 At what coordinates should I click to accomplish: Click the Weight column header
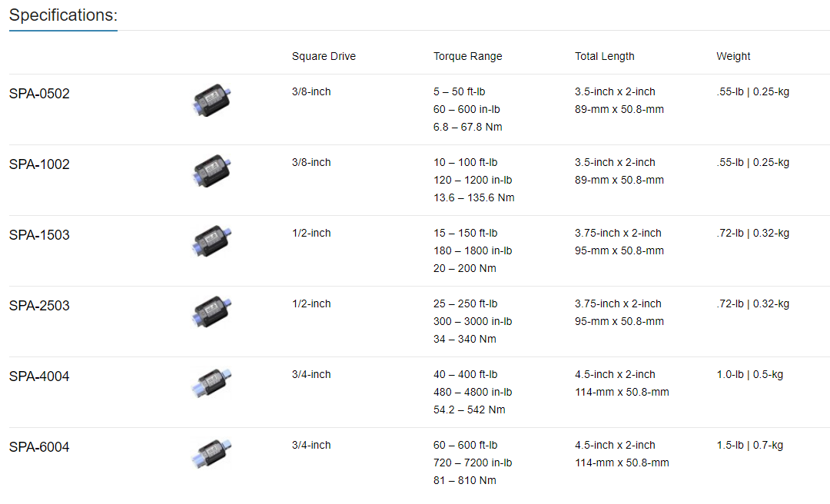point(733,57)
